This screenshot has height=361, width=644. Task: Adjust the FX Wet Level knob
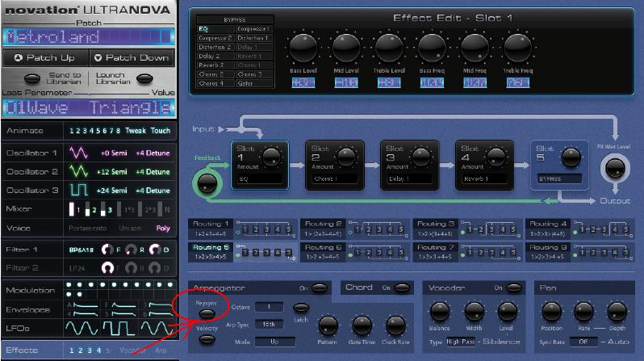click(x=615, y=169)
